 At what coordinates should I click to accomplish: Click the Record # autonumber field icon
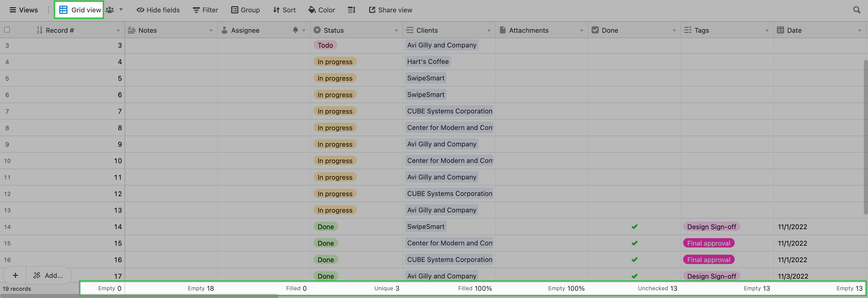[39, 30]
